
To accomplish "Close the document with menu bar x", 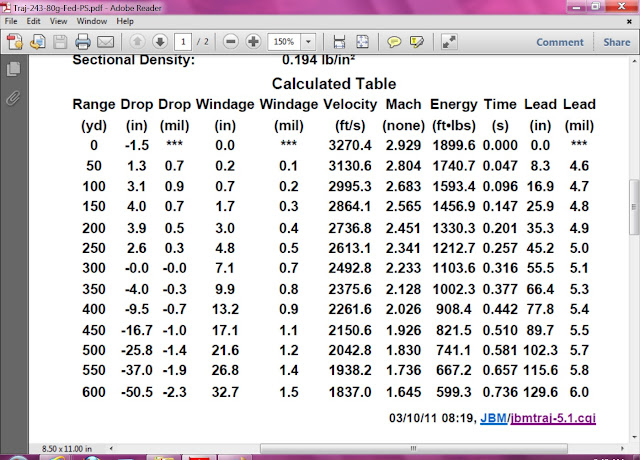I will (x=629, y=21).
